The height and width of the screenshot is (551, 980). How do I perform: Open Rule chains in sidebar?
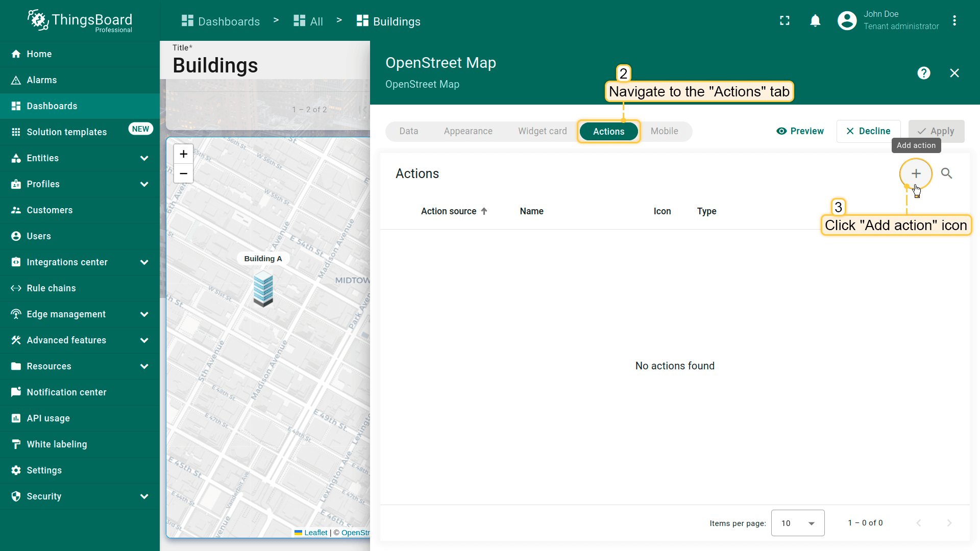(x=51, y=288)
